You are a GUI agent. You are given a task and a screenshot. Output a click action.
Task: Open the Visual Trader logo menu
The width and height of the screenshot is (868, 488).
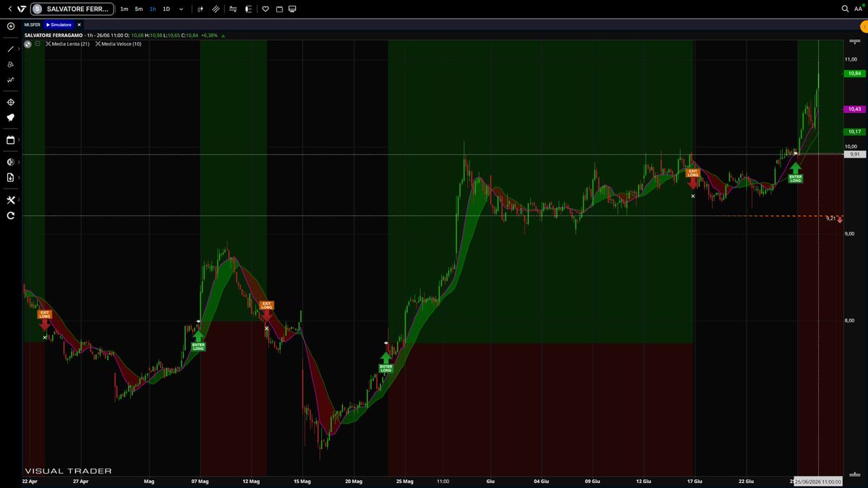coord(21,9)
